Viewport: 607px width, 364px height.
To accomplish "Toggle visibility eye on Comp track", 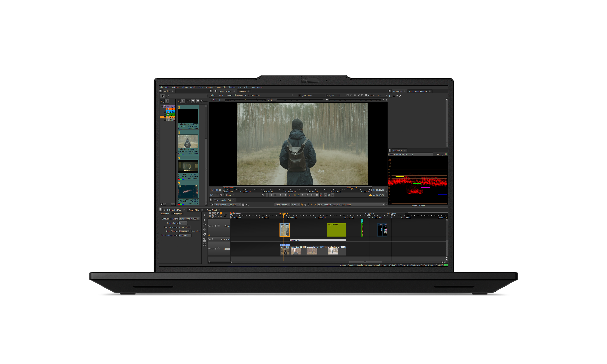I will [212, 226].
